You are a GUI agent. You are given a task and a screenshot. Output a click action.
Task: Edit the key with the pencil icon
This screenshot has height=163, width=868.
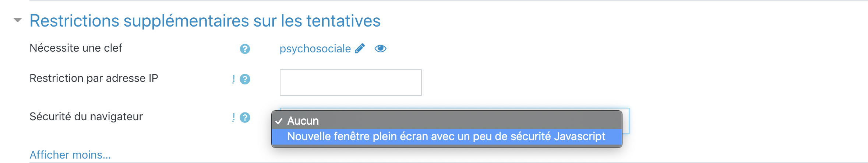[x=360, y=49]
